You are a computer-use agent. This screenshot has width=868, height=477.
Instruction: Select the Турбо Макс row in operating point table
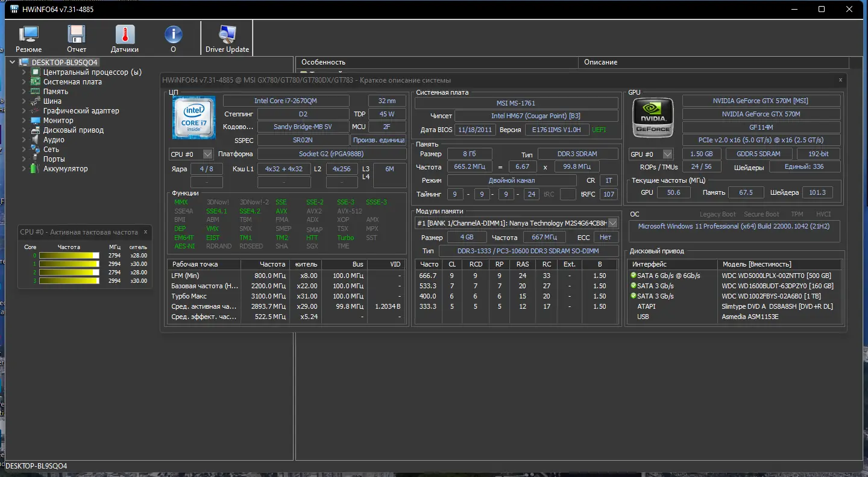click(x=286, y=296)
